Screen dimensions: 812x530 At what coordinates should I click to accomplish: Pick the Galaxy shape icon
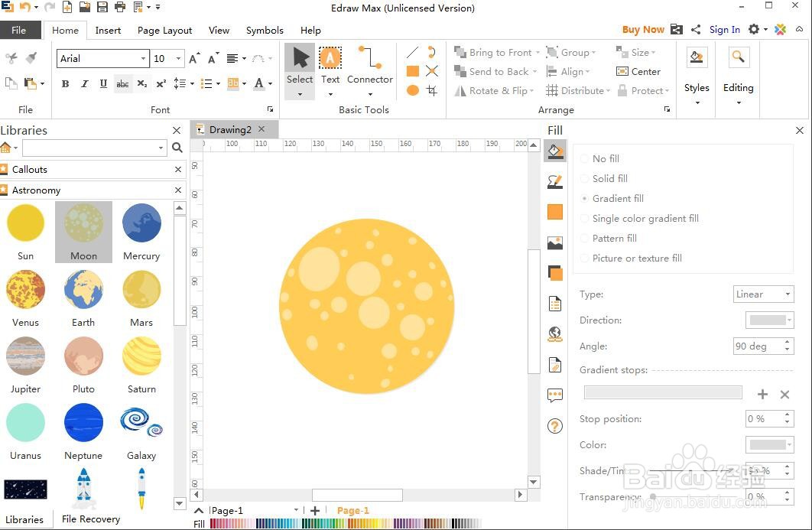[141, 422]
